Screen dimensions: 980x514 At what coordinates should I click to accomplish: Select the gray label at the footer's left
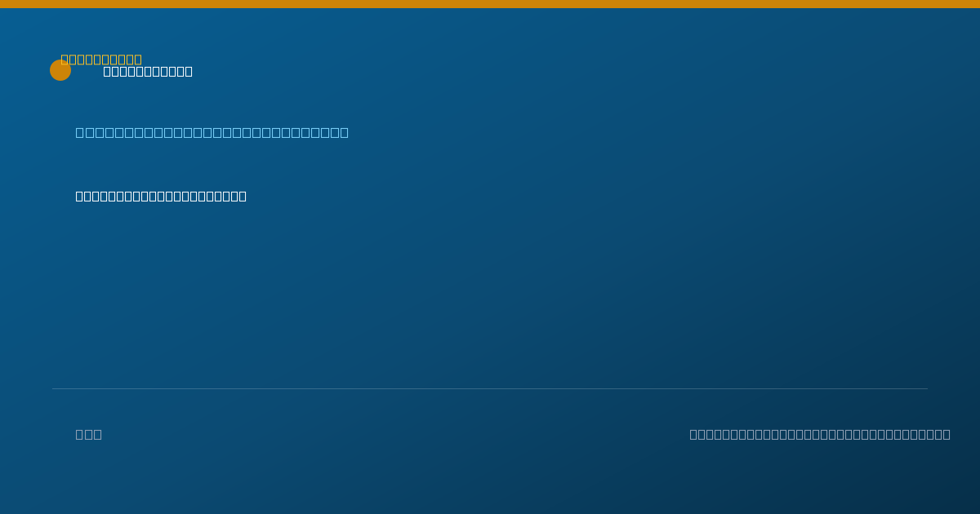pos(89,434)
